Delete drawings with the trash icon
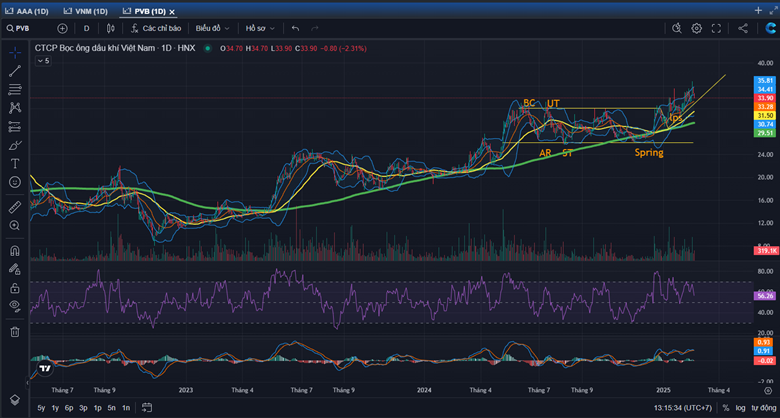This screenshot has width=780, height=418. click(15, 331)
